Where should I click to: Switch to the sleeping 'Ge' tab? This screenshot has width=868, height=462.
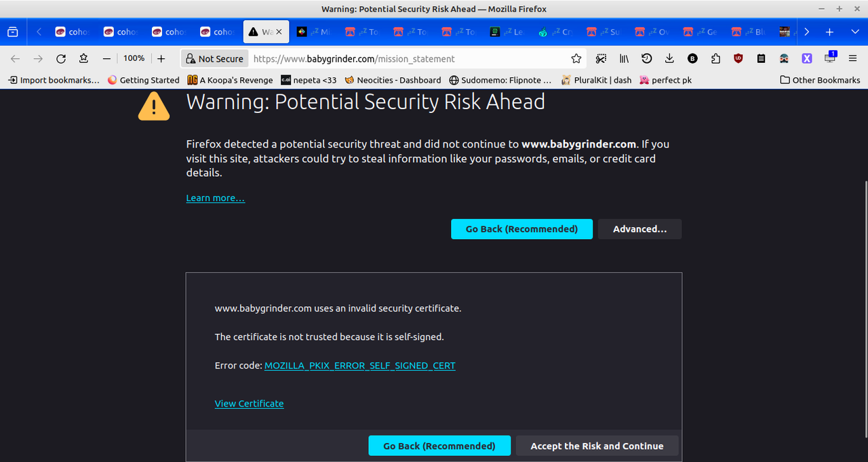[701, 32]
